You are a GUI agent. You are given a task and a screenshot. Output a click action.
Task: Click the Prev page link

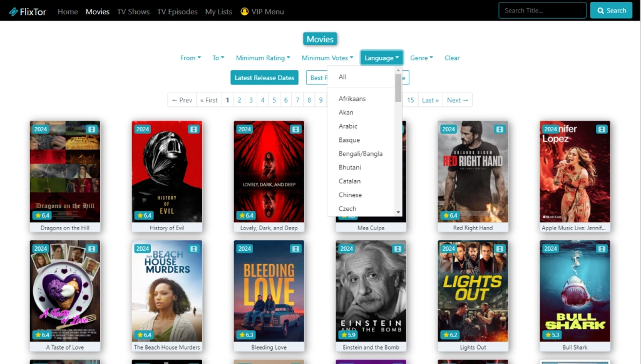[x=182, y=100]
